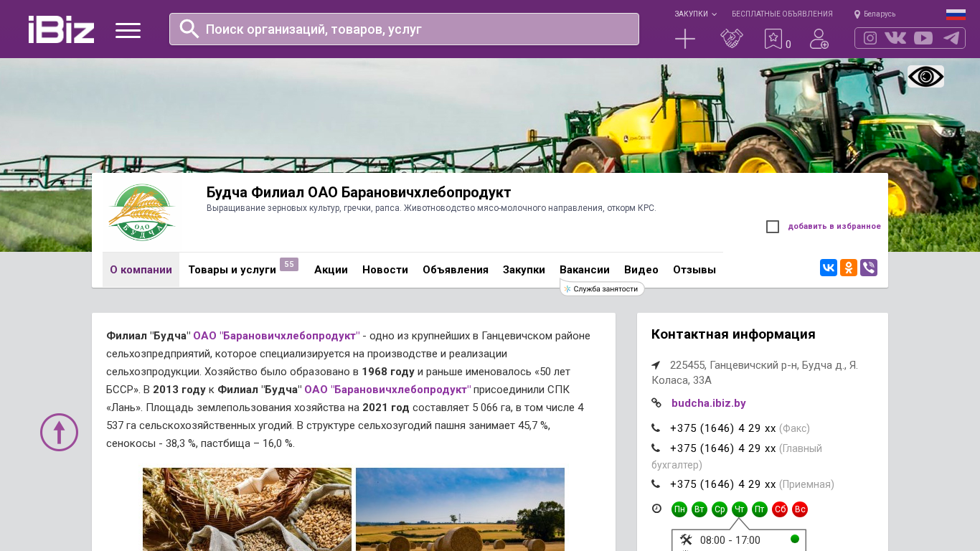The image size is (980, 551).
Task: Change region from Беларусь
Action: [875, 14]
